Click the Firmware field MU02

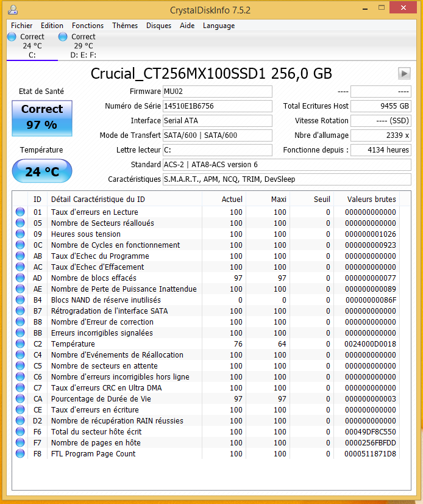pos(218,92)
